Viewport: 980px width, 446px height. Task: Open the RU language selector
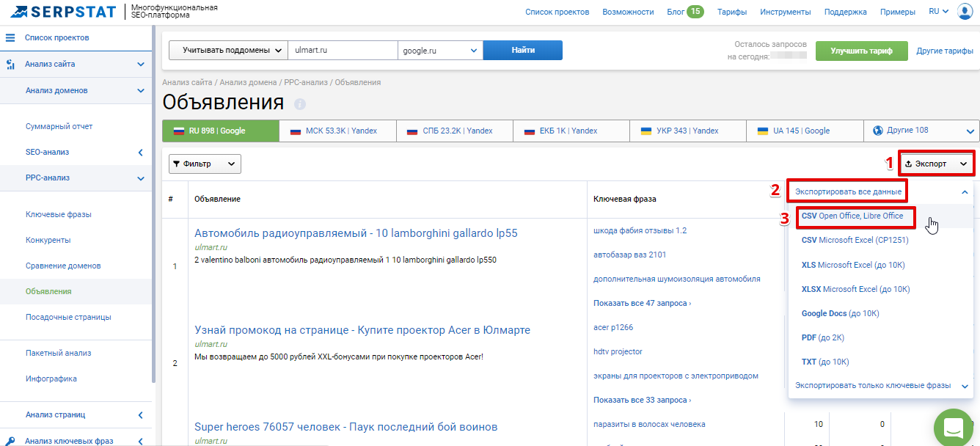[938, 12]
